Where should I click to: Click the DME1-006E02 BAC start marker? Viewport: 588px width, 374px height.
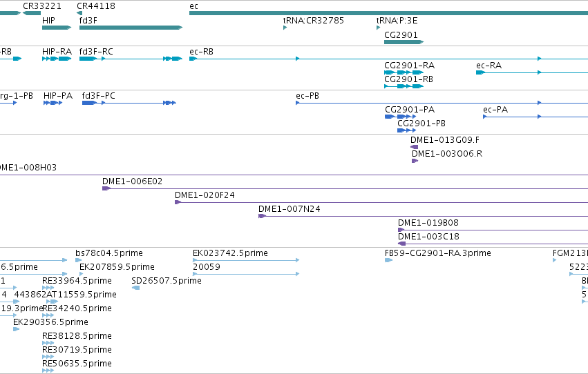106,188
